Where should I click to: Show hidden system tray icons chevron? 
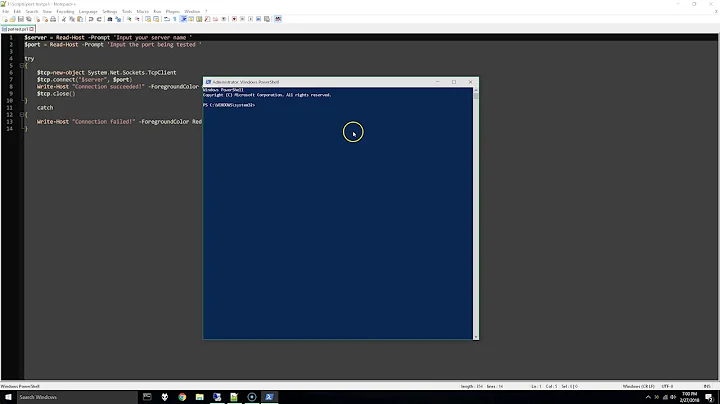(x=648, y=398)
